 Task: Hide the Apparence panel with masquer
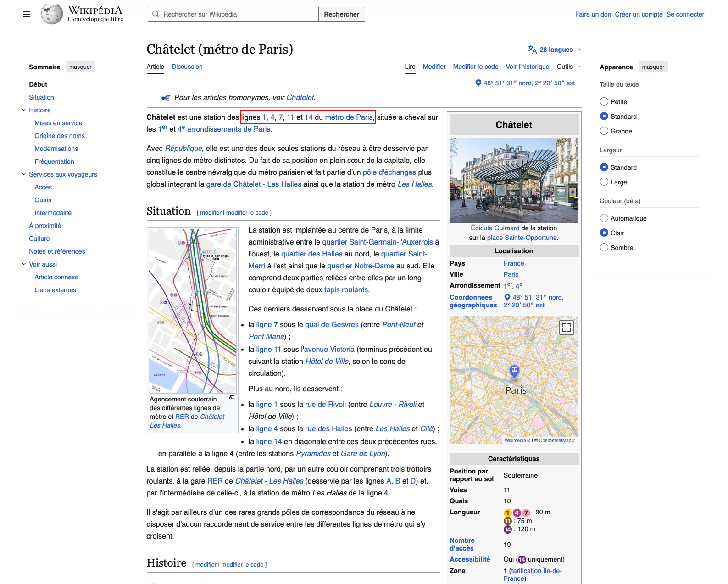(x=653, y=67)
